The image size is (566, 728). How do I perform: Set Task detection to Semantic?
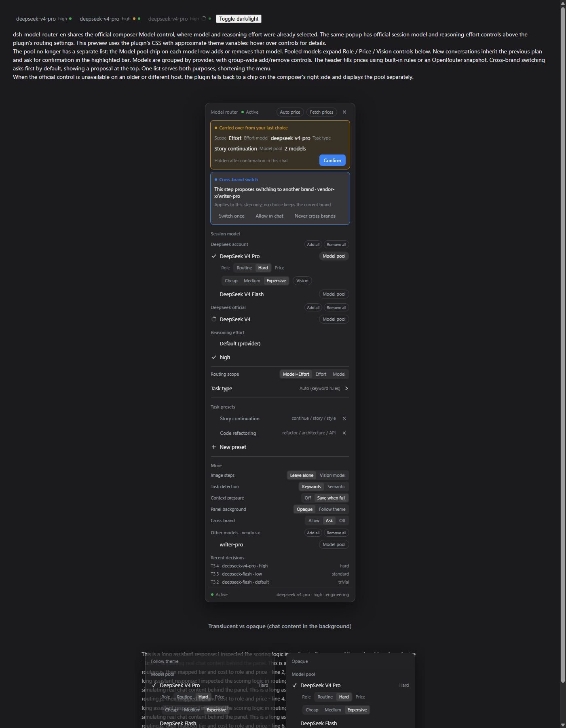[336, 487]
